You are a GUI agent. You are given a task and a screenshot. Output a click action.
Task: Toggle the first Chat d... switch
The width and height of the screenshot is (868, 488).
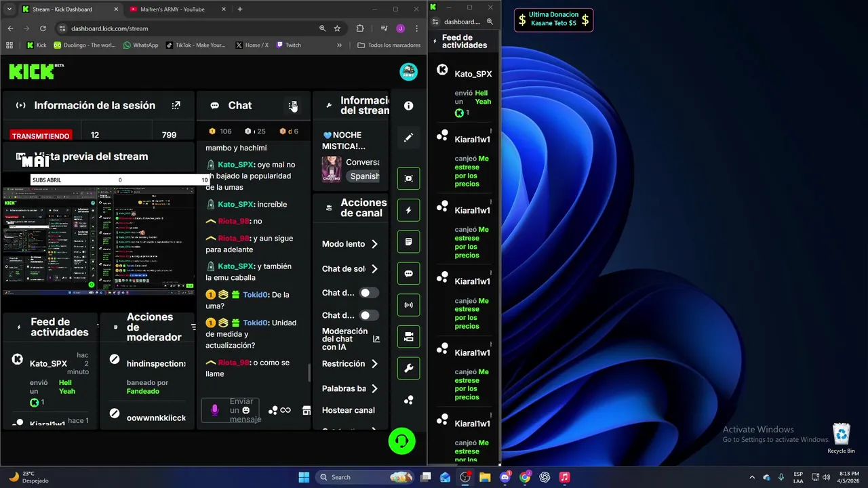369,293
